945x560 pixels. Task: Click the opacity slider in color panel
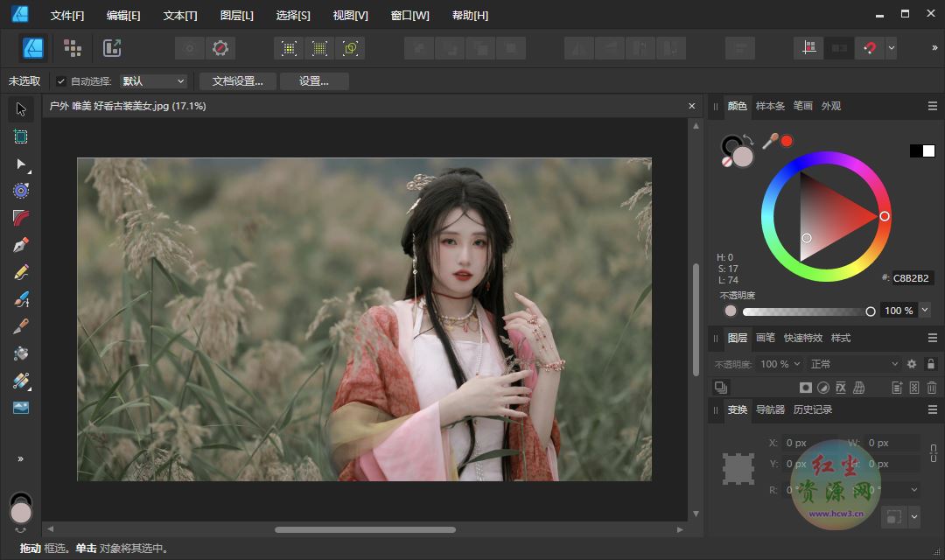805,311
